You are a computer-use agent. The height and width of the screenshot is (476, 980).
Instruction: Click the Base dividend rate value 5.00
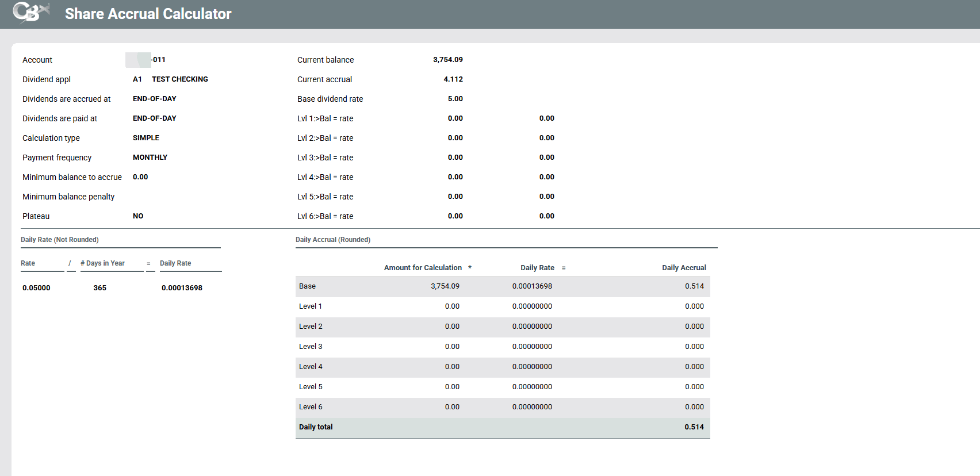click(455, 99)
